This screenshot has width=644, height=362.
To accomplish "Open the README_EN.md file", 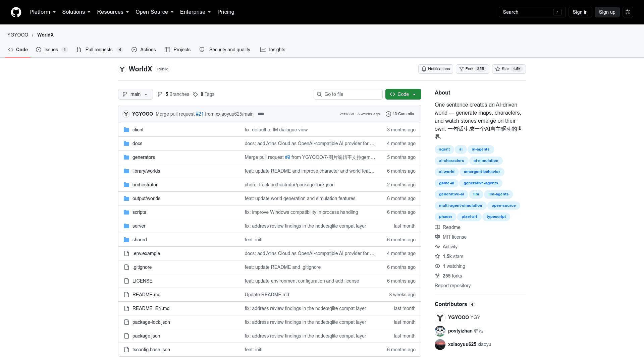I will coord(151,308).
